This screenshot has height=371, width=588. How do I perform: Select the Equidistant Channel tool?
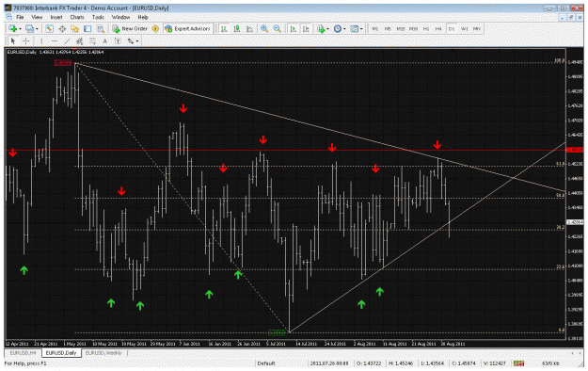[80, 40]
